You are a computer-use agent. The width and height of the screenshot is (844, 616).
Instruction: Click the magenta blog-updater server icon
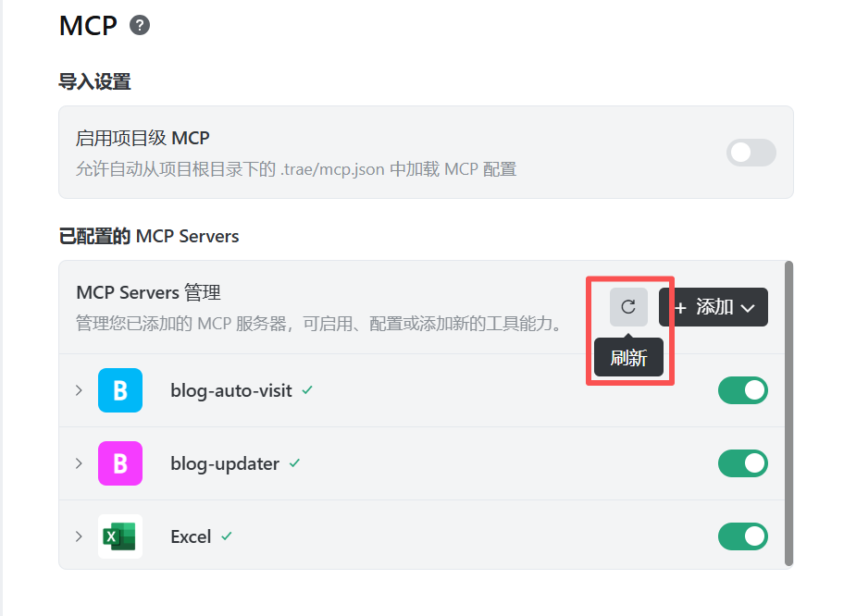coord(120,463)
